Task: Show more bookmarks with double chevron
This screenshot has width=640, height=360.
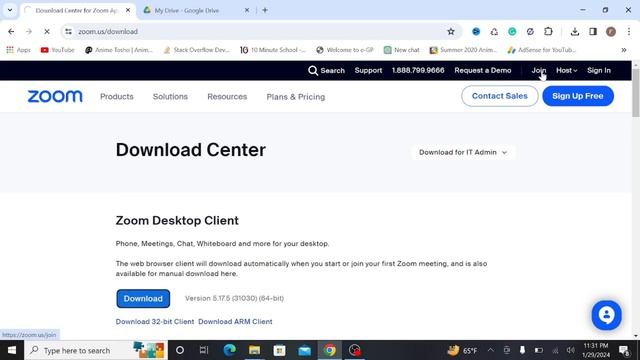Action: 624,50
